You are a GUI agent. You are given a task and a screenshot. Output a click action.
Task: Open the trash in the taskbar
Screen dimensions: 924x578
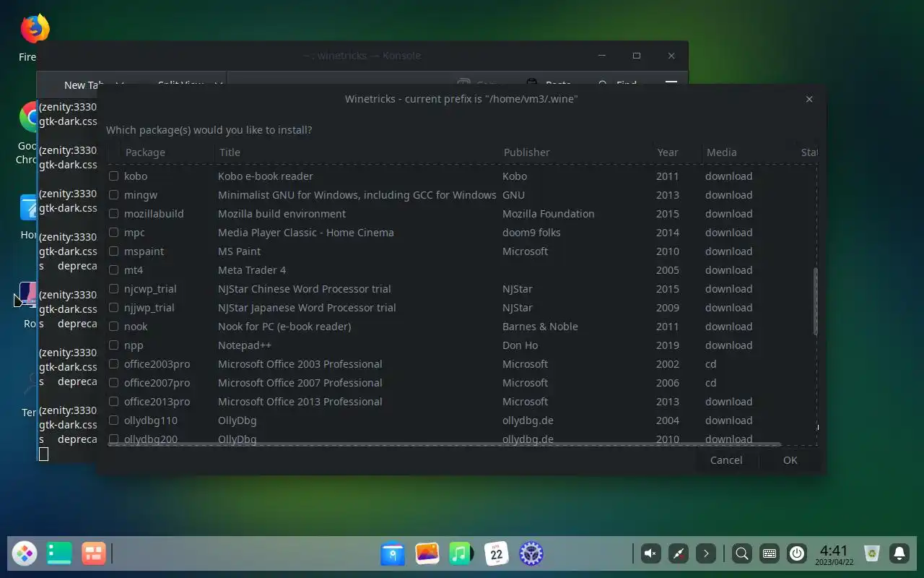(872, 554)
